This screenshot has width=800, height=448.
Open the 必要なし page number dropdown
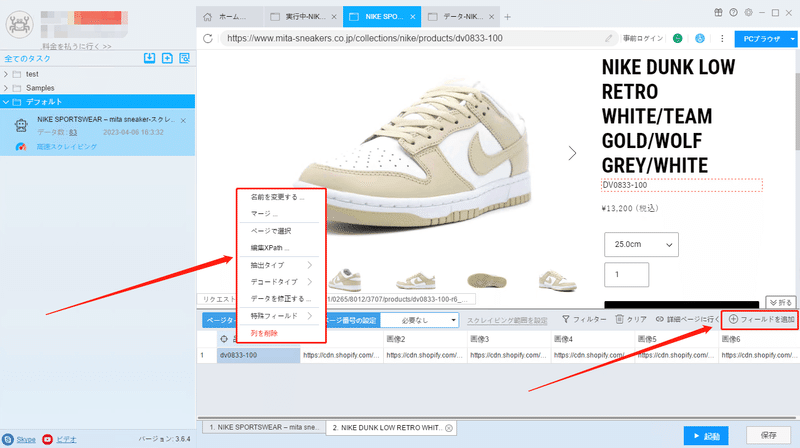pos(420,320)
